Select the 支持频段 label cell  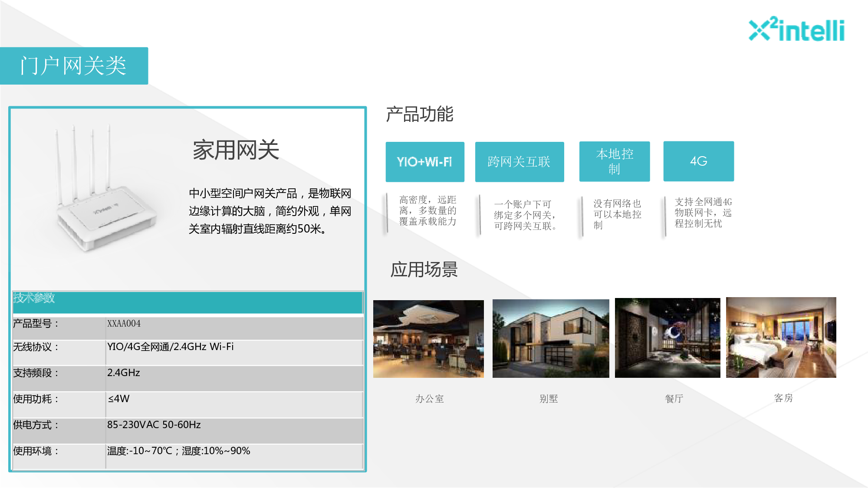(x=59, y=379)
